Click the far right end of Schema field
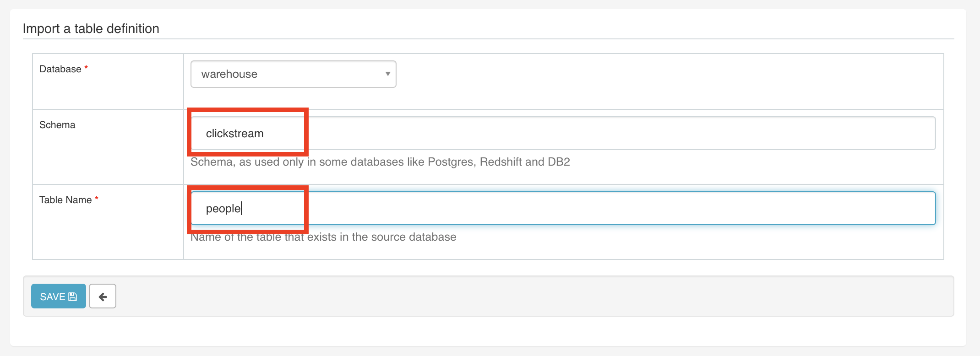The image size is (980, 356). (925, 133)
